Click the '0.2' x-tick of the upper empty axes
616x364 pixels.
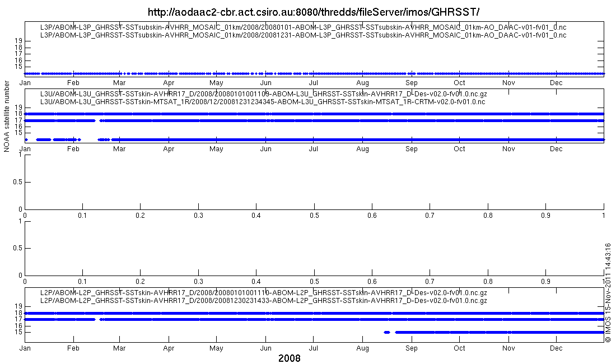pos(140,216)
